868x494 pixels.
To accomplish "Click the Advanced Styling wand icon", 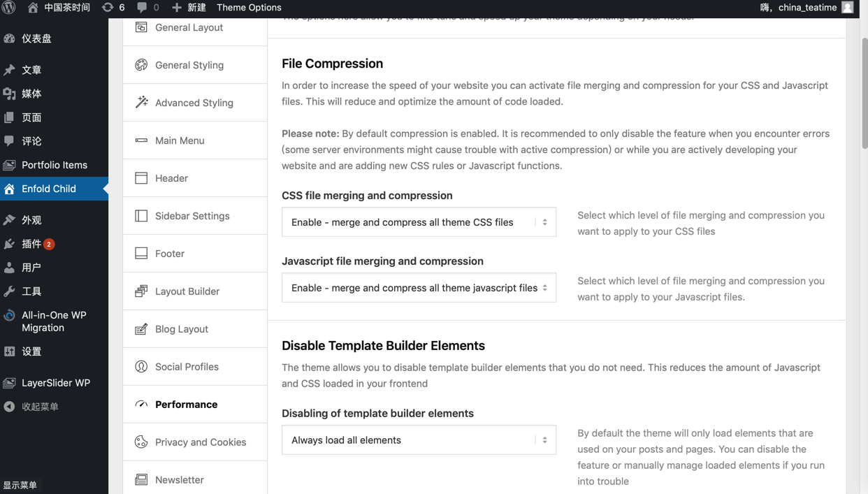I will pos(141,103).
